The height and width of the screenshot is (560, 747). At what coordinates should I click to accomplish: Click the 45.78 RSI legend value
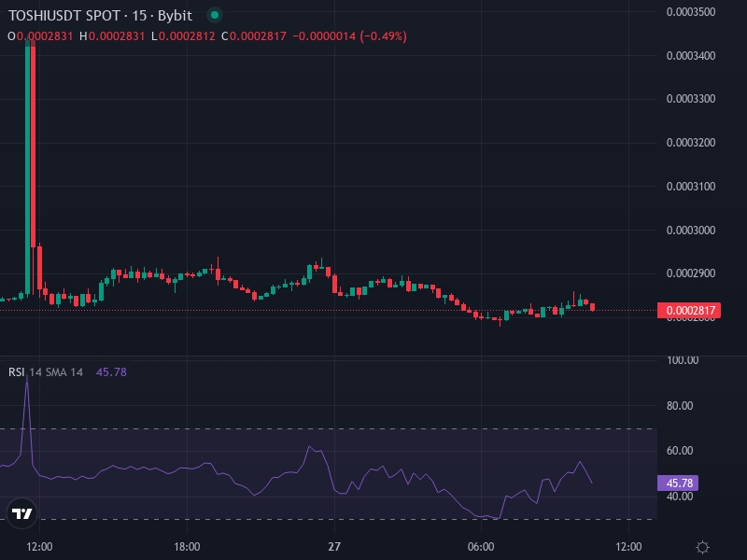click(111, 372)
